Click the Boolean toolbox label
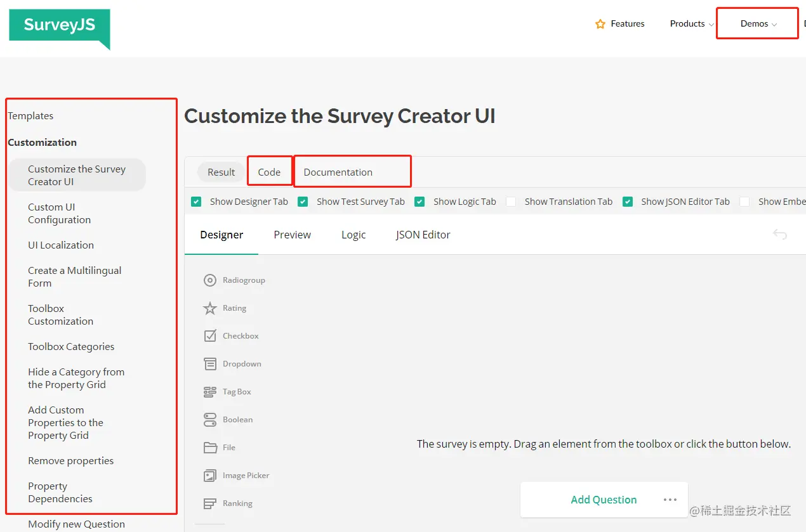 [x=237, y=420]
